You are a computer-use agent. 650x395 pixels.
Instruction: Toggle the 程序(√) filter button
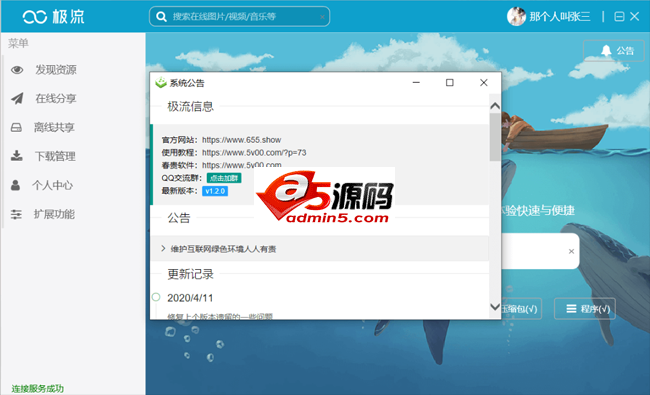tap(585, 309)
